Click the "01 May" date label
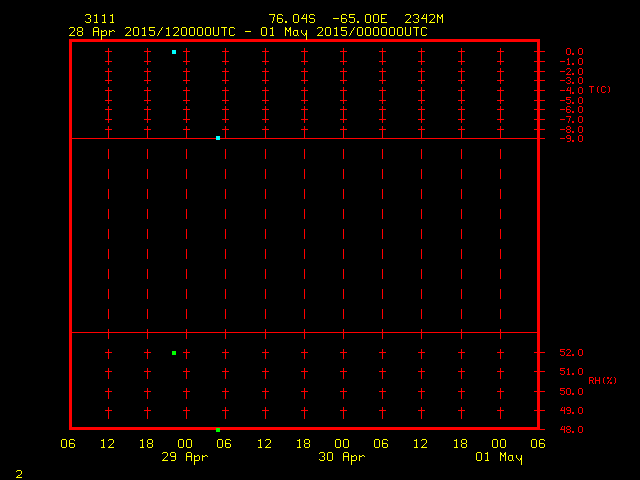 click(499, 457)
